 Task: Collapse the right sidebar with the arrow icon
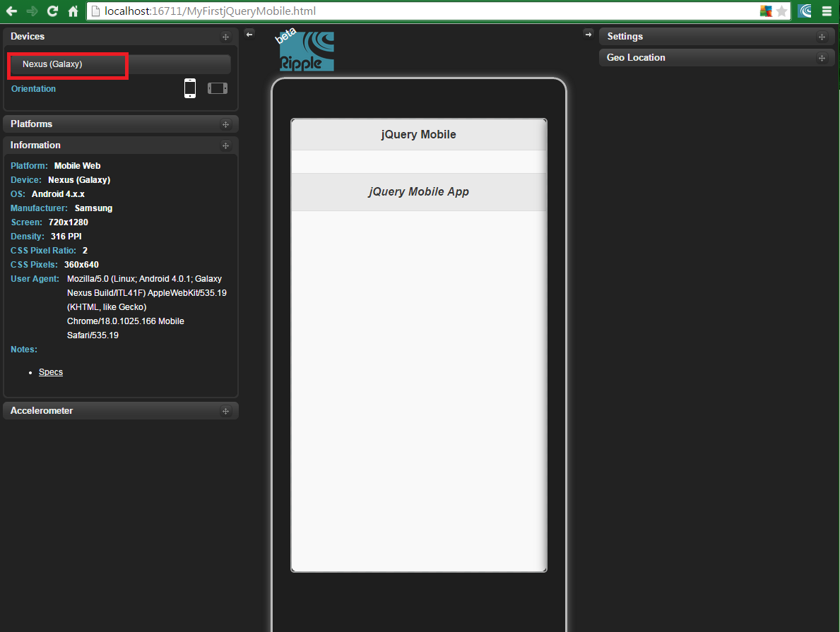click(x=588, y=33)
